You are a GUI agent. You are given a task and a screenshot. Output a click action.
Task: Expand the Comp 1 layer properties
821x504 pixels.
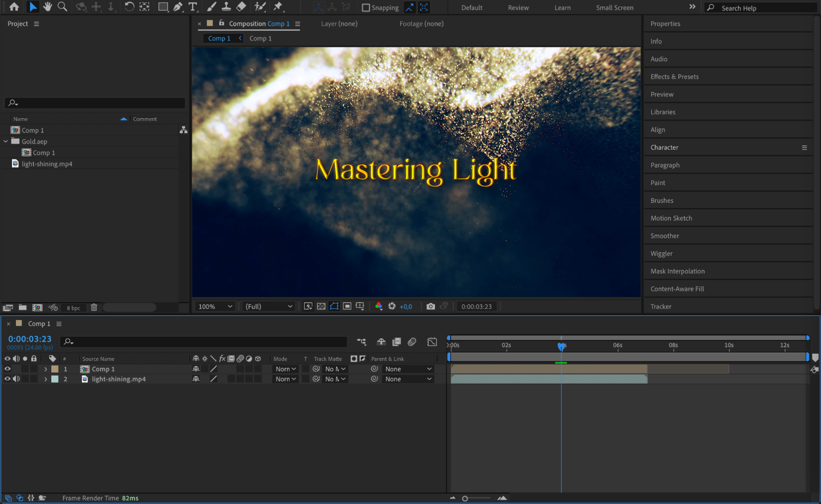[46, 369]
